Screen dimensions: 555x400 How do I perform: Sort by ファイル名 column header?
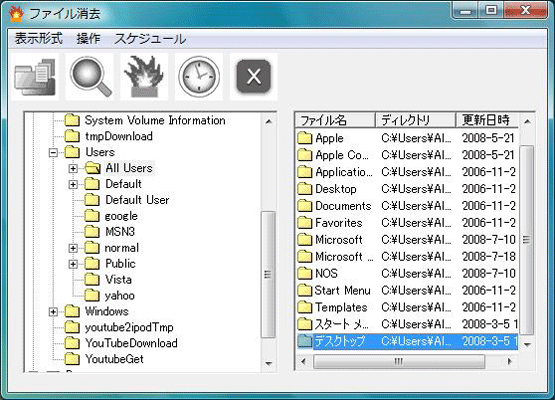pyautogui.click(x=335, y=120)
